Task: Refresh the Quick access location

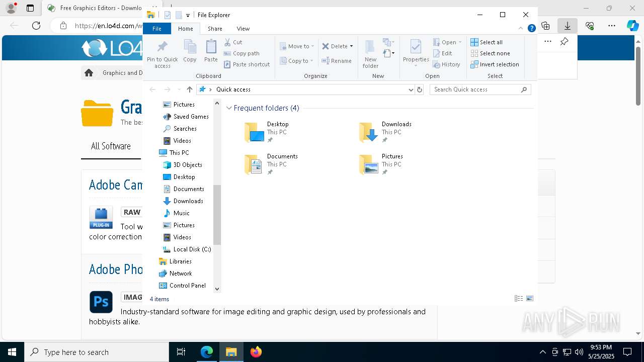Action: pyautogui.click(x=420, y=89)
